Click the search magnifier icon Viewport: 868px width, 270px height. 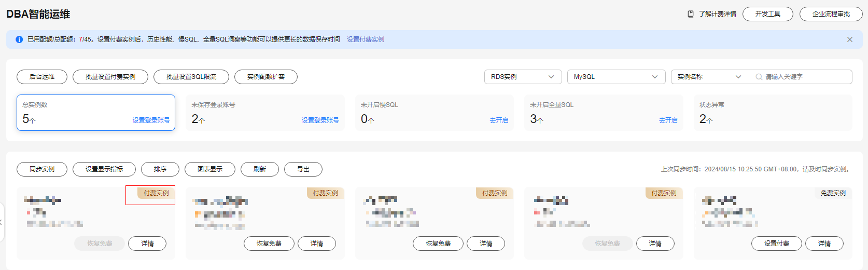coord(759,77)
